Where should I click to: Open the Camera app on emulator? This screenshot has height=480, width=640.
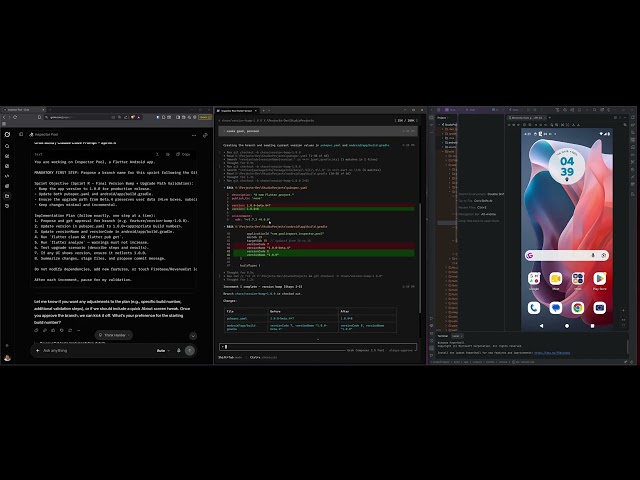click(600, 308)
